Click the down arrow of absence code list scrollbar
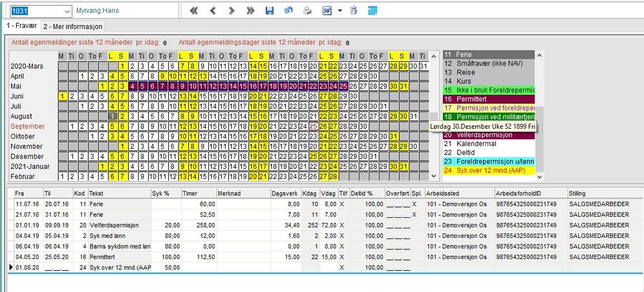 pyautogui.click(x=540, y=177)
